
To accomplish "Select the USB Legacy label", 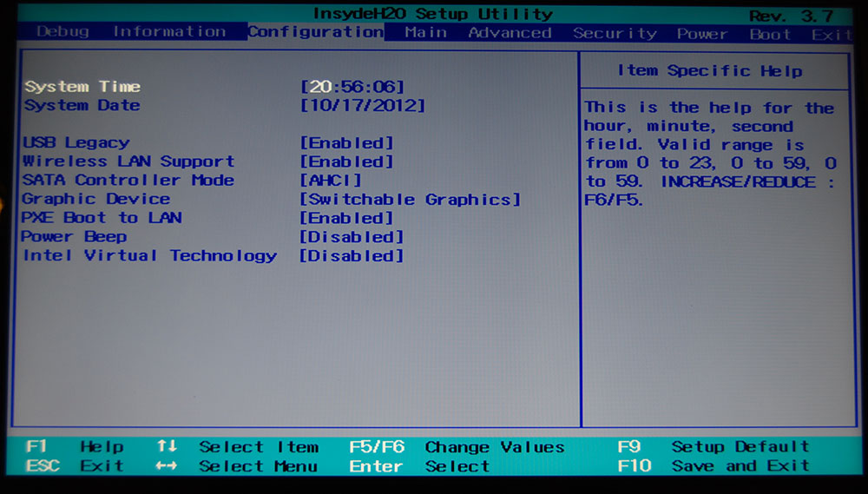I will [76, 143].
